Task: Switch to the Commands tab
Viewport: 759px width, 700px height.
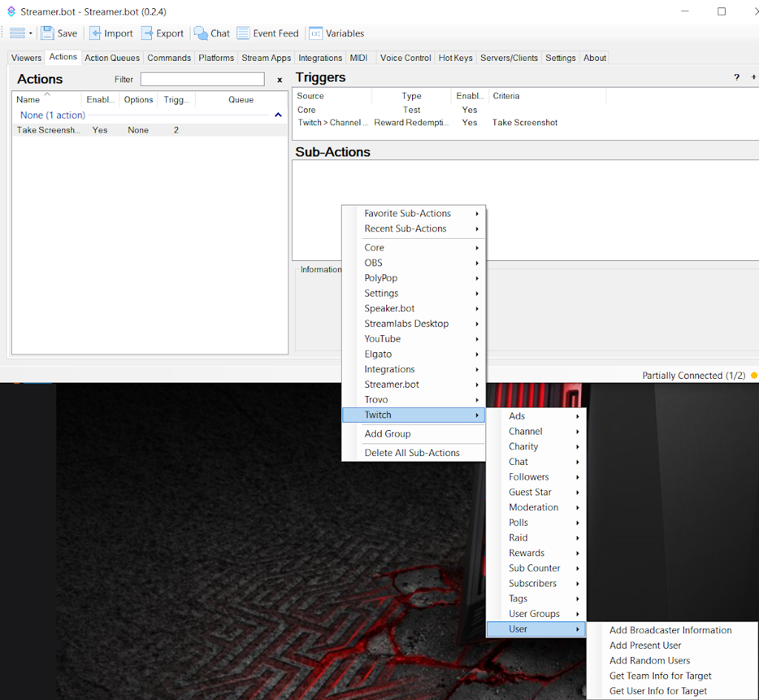Action: [x=169, y=58]
